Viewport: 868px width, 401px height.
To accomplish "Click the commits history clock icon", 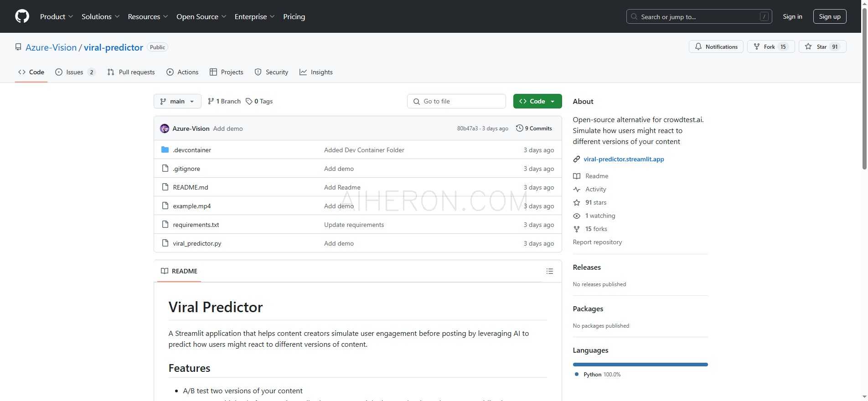I will point(519,128).
